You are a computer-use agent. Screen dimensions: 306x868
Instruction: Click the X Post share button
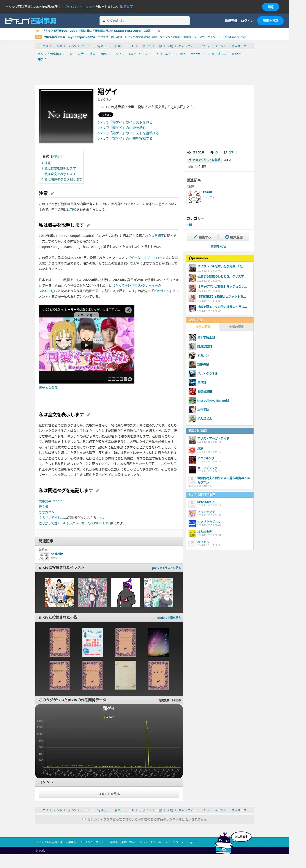106,114
